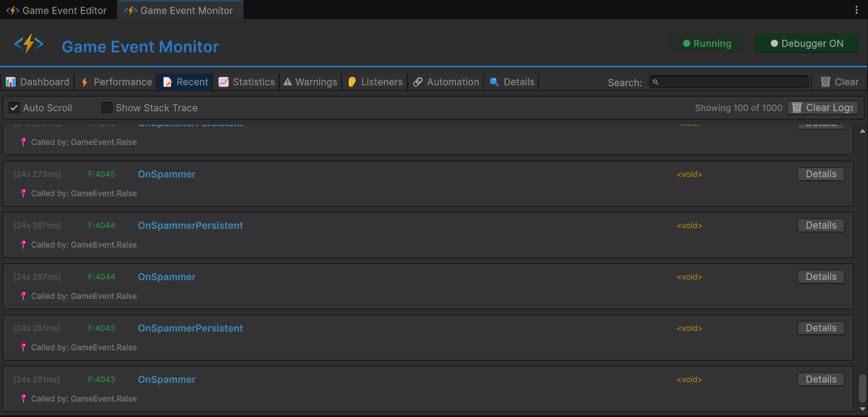Click the Clear button beside search
This screenshot has height=417, width=868.
(839, 82)
